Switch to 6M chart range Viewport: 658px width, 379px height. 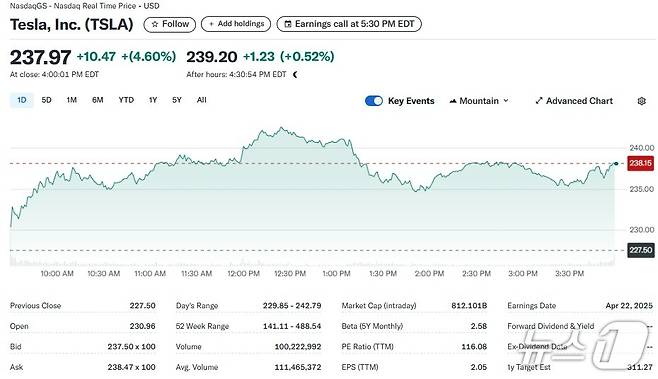[x=97, y=100]
